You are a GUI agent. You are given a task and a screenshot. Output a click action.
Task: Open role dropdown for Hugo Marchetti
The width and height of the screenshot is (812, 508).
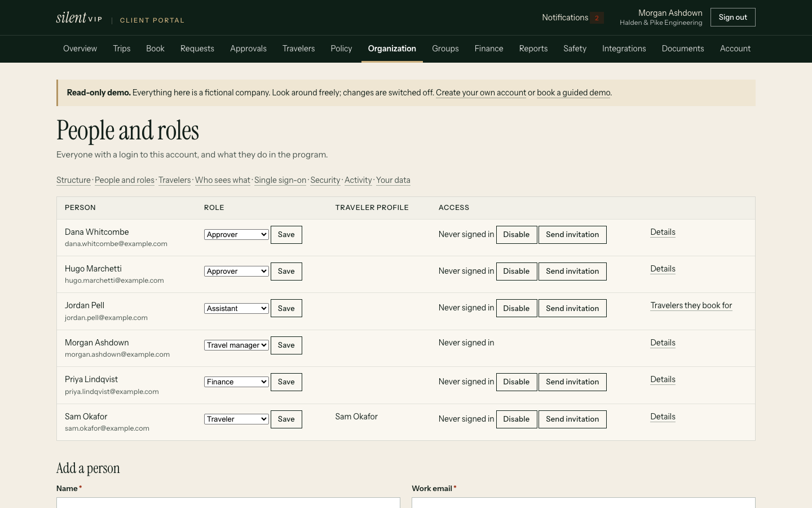236,271
